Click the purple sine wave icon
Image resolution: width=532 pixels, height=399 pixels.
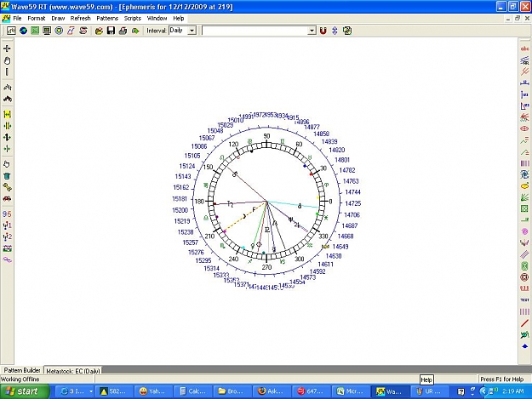[7, 259]
